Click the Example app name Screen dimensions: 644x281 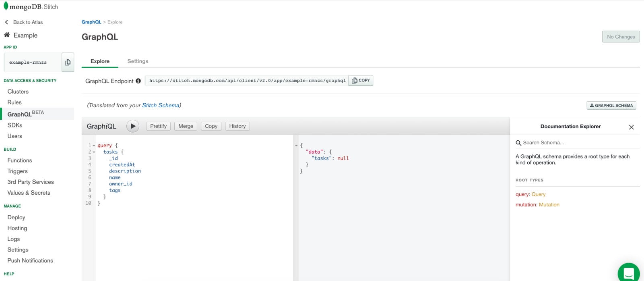pos(25,35)
